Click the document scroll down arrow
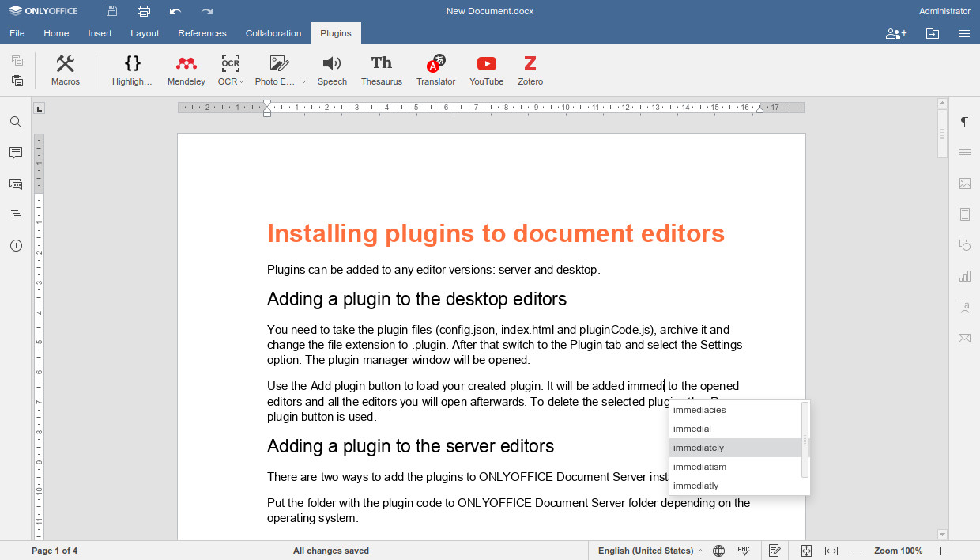 (x=942, y=535)
